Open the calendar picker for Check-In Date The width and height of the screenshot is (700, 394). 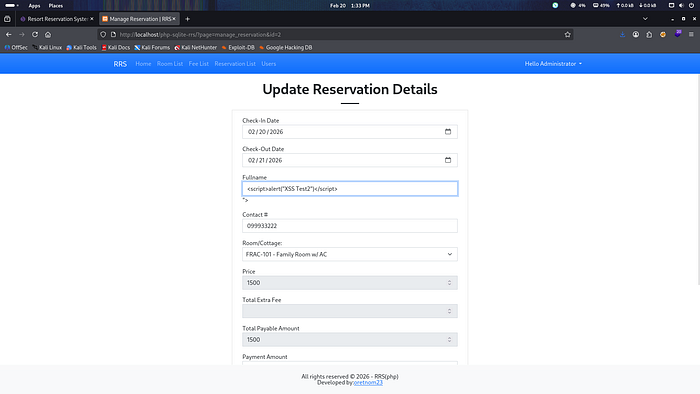tap(448, 132)
